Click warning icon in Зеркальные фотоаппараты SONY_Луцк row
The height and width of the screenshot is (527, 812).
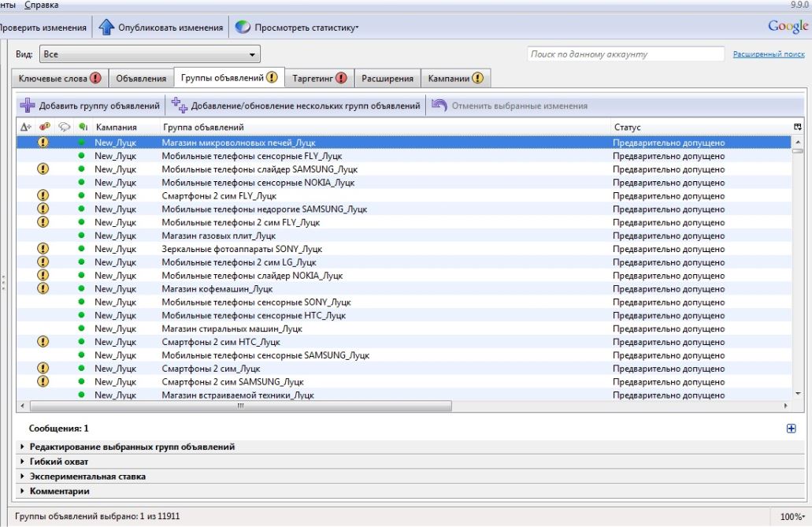(x=43, y=248)
